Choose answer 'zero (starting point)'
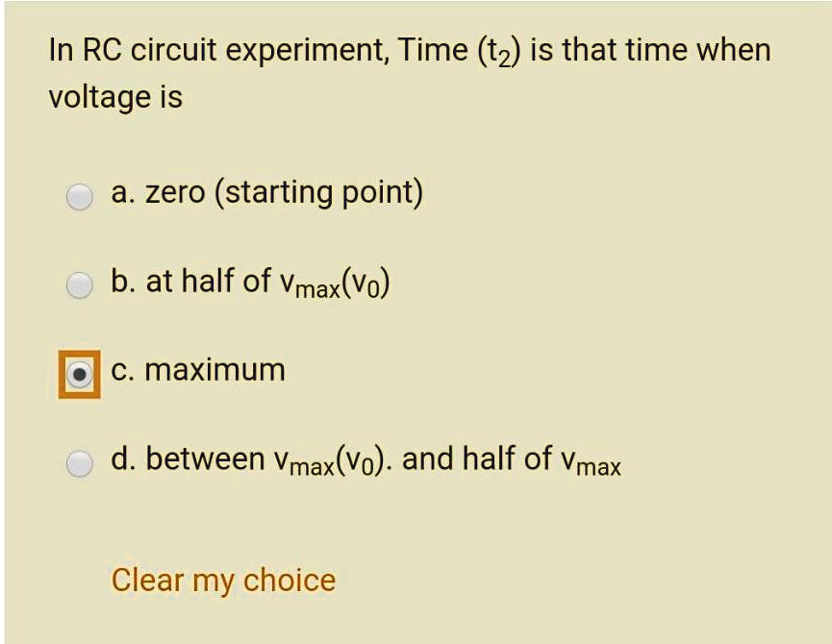 tap(267, 193)
